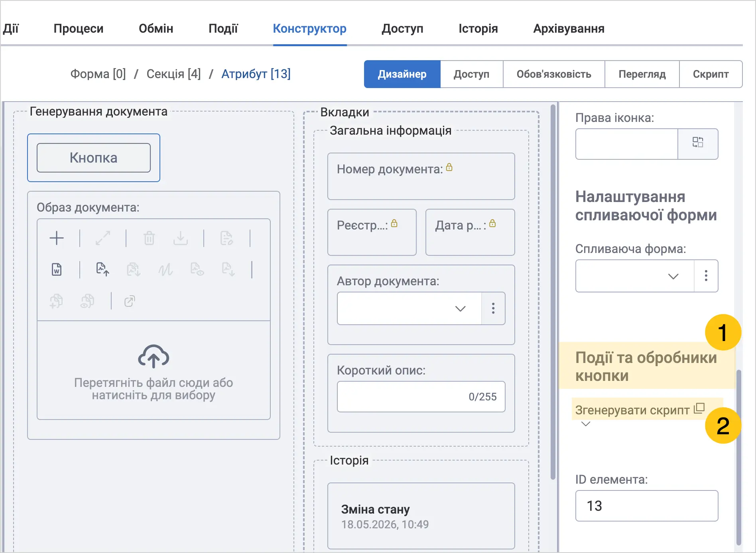Click the designer canvas vertical scrollbar
The height and width of the screenshot is (553, 756).
click(x=553, y=292)
